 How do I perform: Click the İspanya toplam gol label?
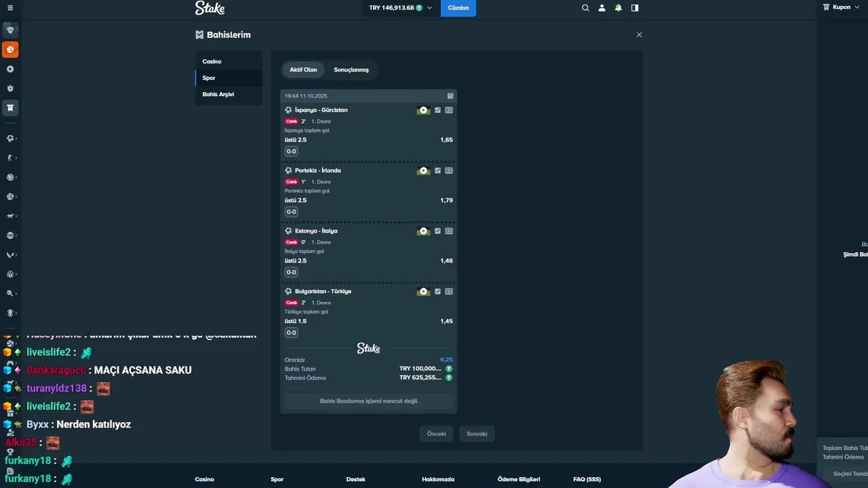307,130
